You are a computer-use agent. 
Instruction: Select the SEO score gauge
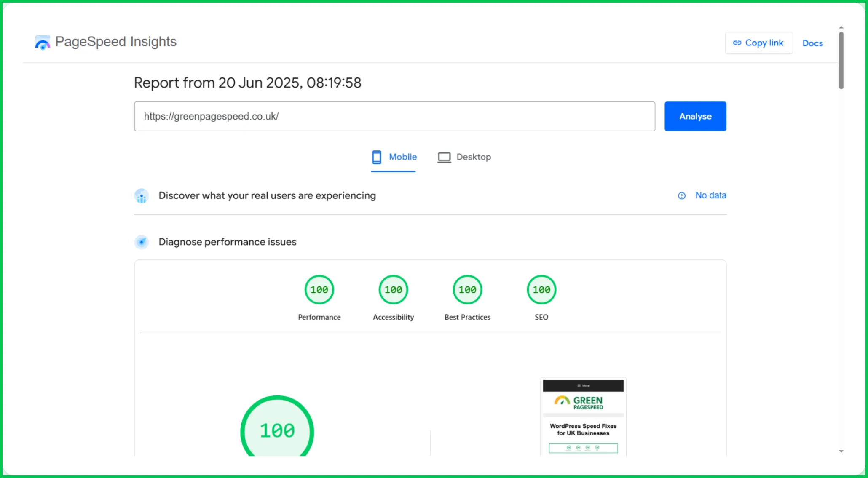[x=541, y=290]
